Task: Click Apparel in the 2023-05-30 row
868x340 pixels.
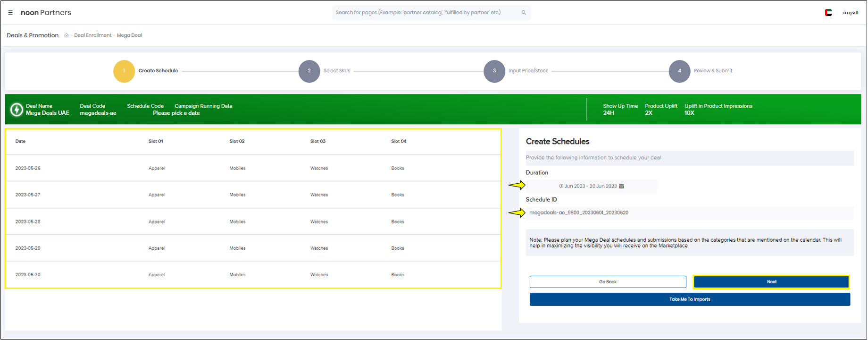Action: click(157, 274)
